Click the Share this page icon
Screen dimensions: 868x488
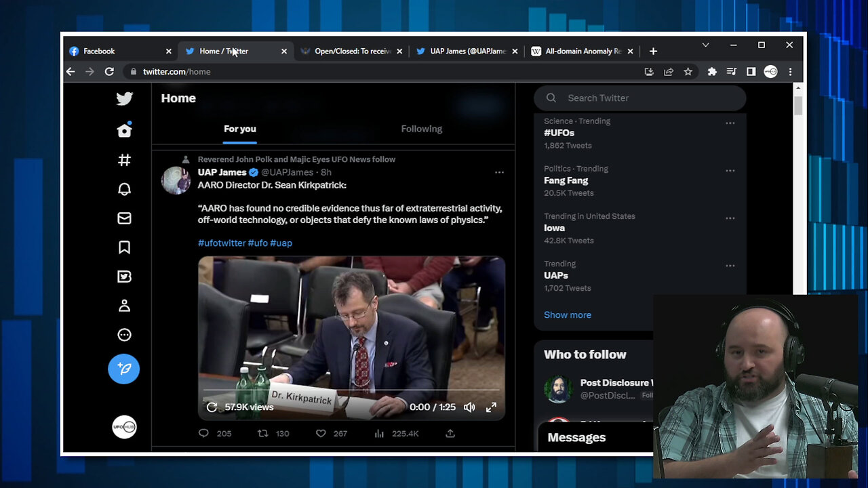[x=669, y=71]
